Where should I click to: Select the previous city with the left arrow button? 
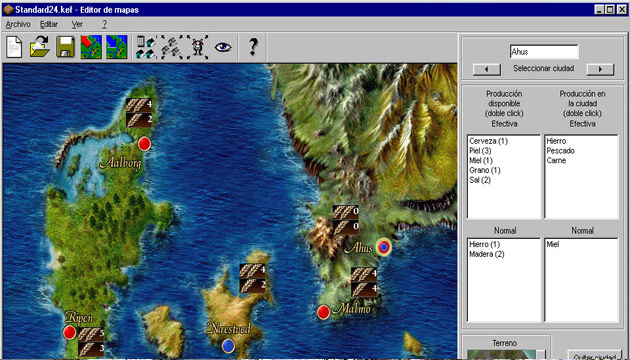[x=487, y=69]
